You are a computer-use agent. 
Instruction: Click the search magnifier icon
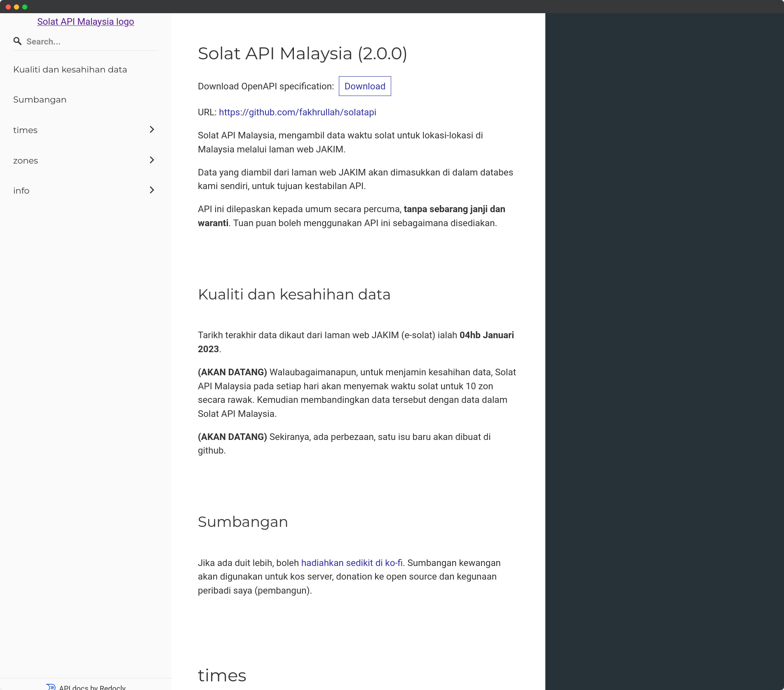[x=17, y=41]
